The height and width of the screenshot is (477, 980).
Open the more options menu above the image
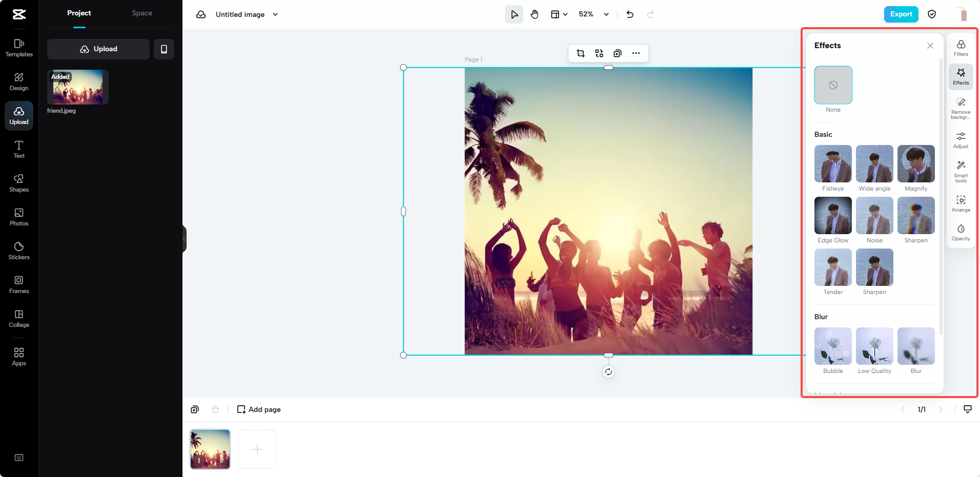click(636, 53)
